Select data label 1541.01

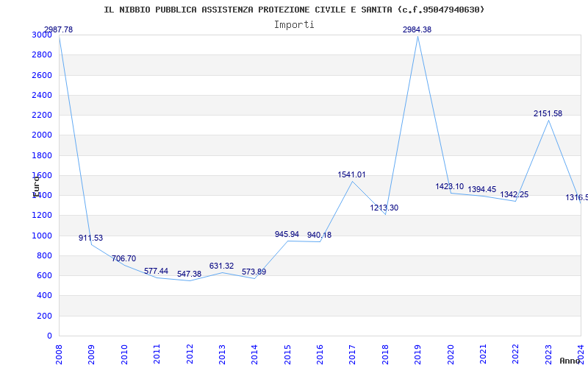coord(351,174)
